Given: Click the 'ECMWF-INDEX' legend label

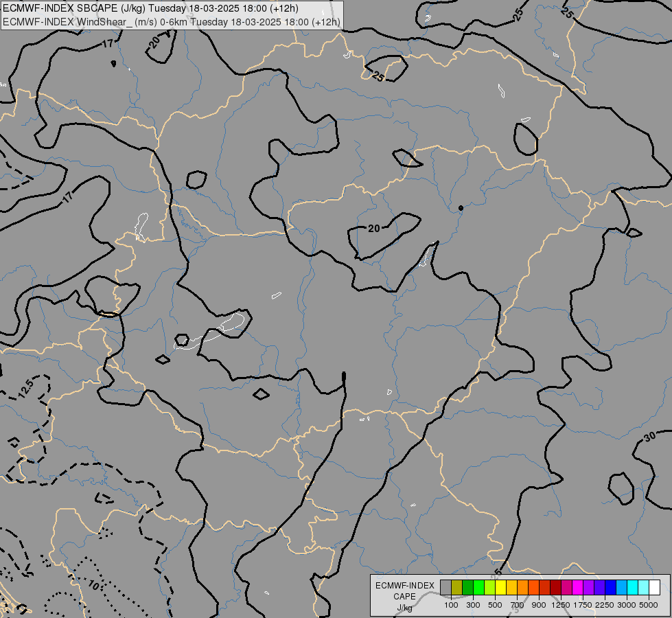Looking at the screenshot, I should [405, 586].
